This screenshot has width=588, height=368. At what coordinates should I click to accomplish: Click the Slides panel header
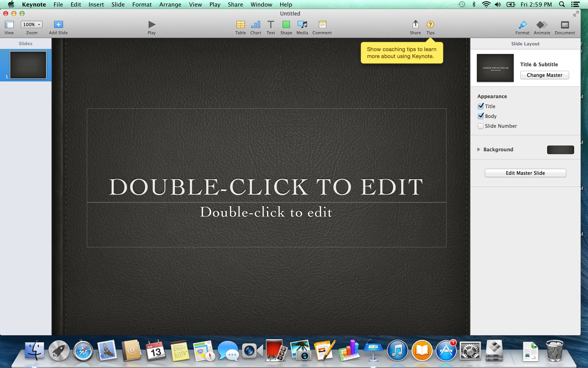[x=26, y=44]
